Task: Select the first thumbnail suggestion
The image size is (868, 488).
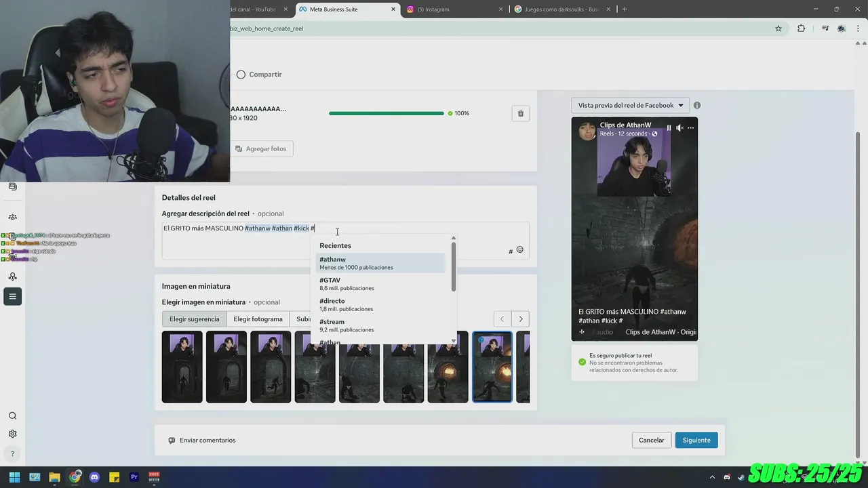Action: click(x=182, y=367)
